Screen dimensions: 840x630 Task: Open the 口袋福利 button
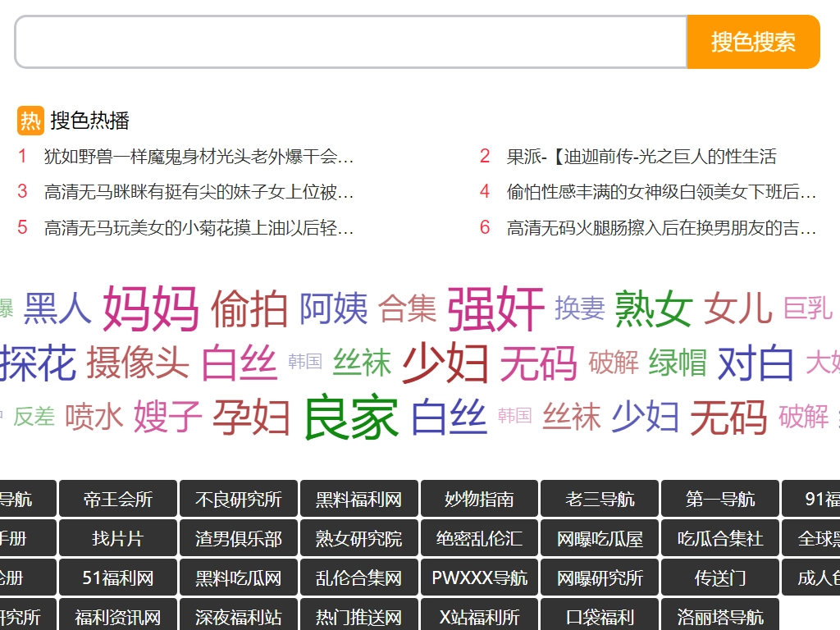tap(600, 617)
